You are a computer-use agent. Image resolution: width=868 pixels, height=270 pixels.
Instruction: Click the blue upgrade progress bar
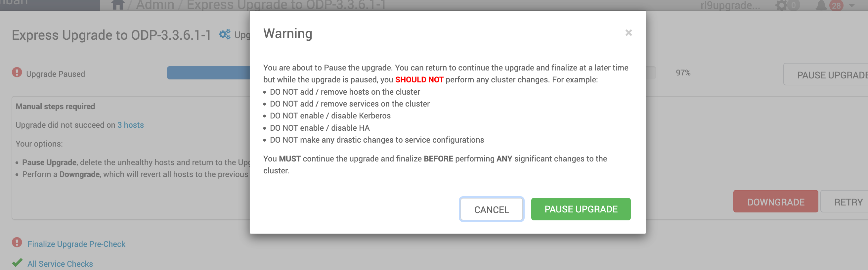[208, 73]
